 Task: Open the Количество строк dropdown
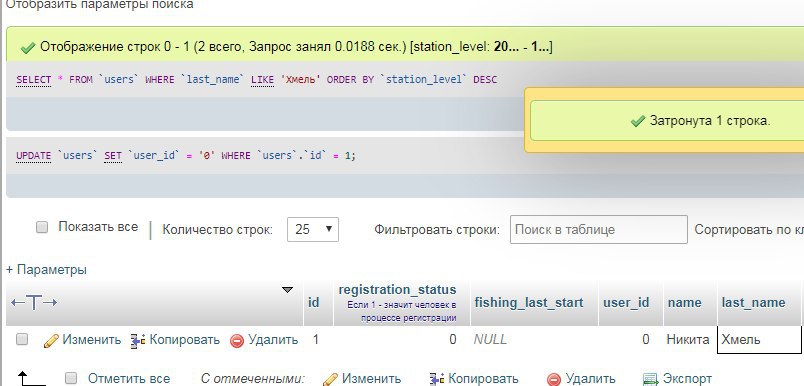point(313,229)
